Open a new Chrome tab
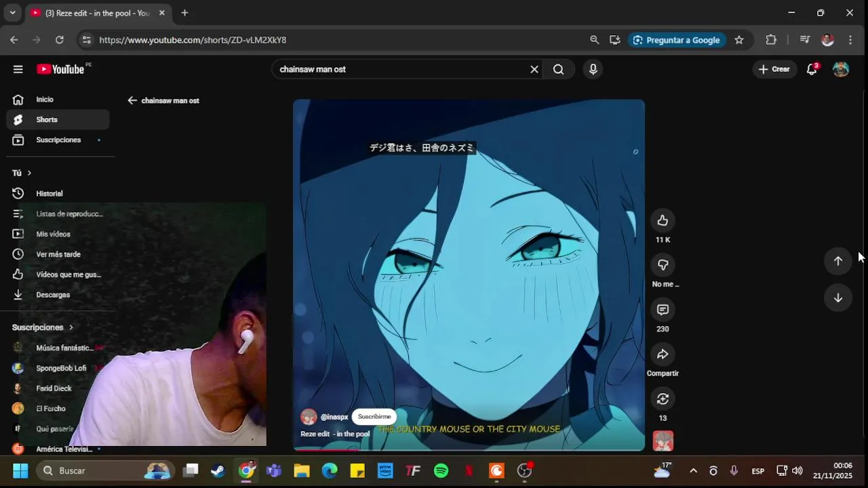The width and height of the screenshot is (868, 488). pyautogui.click(x=184, y=13)
